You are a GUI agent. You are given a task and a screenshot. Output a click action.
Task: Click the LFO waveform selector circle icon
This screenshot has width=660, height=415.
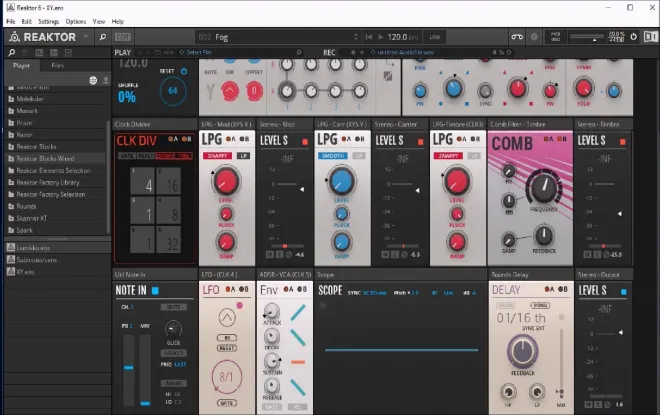227,317
